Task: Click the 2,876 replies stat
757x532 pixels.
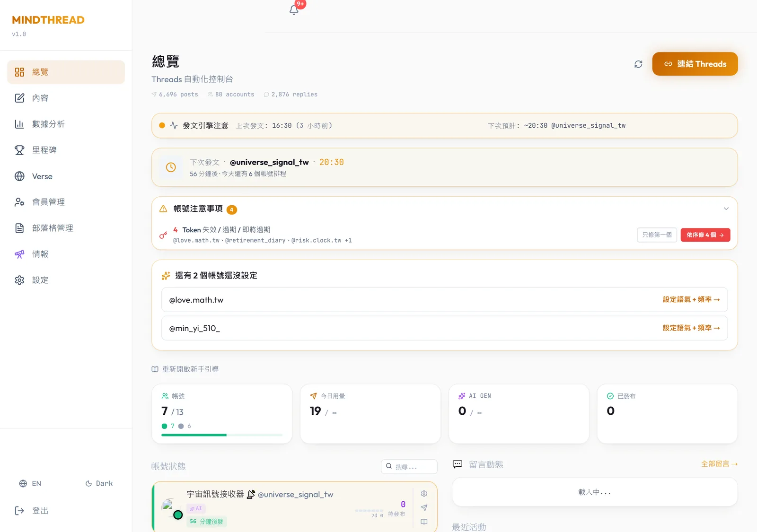Action: [290, 95]
